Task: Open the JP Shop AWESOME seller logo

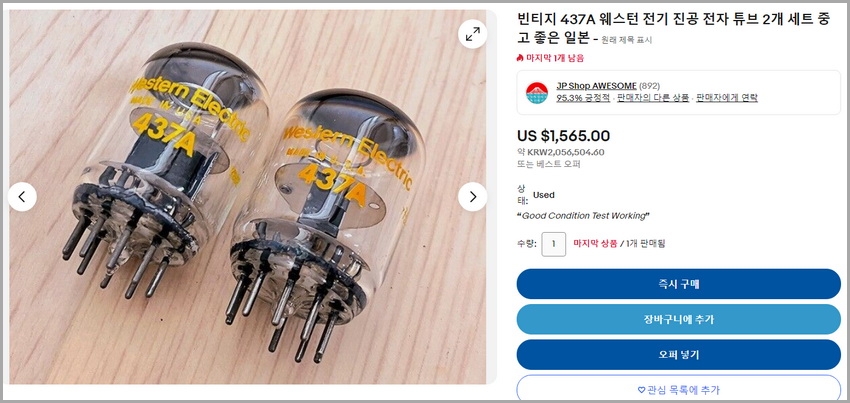Action: [537, 93]
